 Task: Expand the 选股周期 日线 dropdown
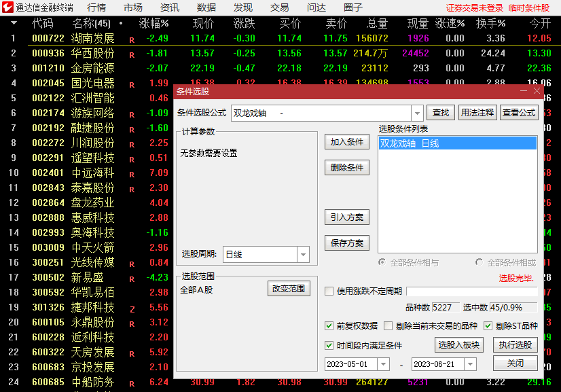click(303, 255)
